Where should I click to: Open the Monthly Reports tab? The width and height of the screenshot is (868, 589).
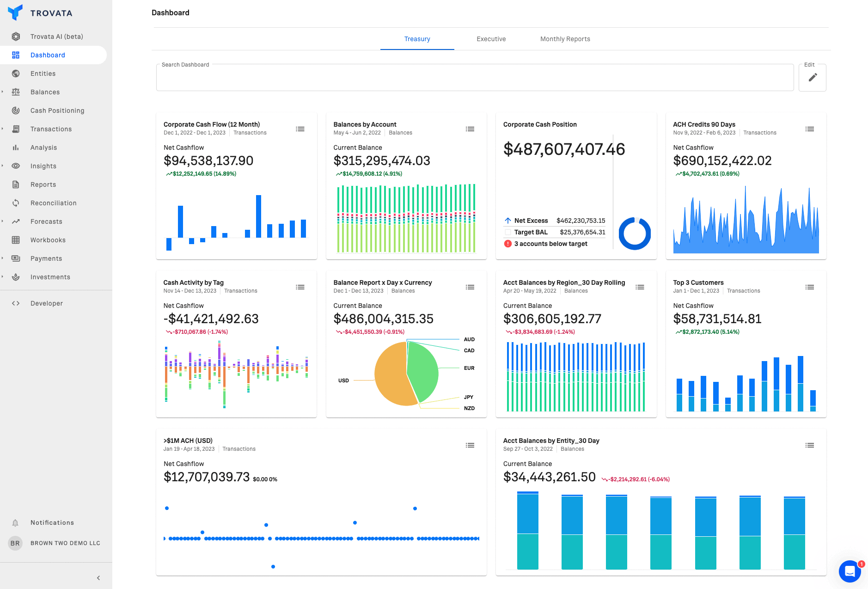[x=565, y=39]
